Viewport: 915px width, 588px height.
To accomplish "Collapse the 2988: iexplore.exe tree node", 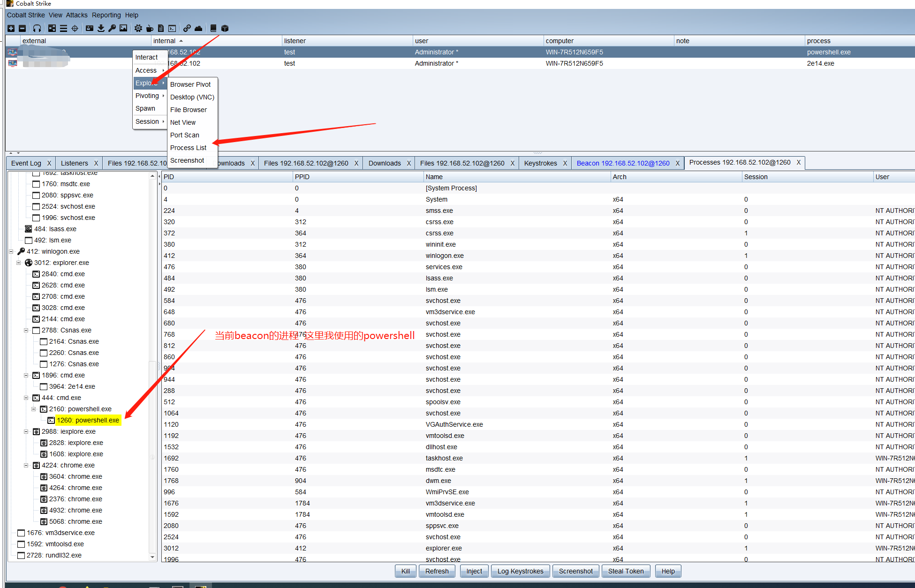I will [26, 431].
